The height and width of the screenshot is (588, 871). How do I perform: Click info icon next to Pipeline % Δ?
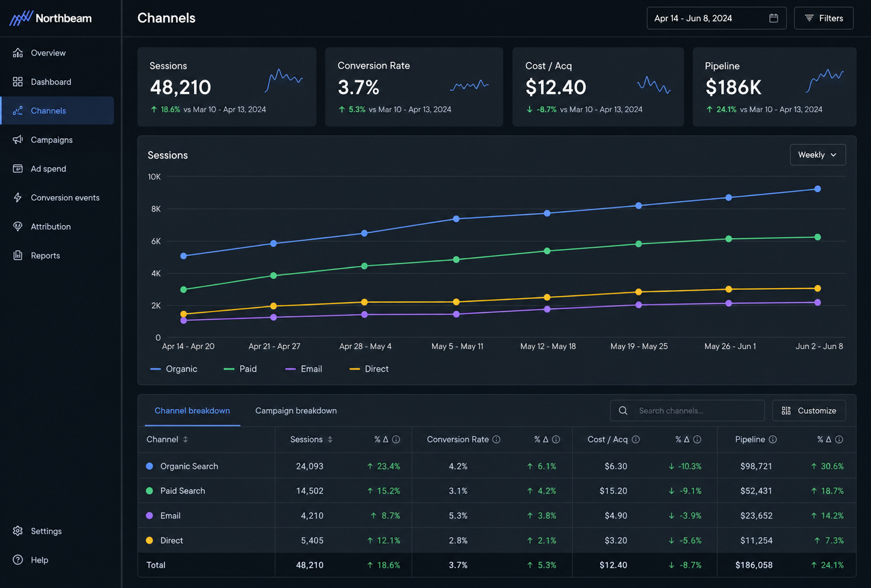pyautogui.click(x=839, y=440)
